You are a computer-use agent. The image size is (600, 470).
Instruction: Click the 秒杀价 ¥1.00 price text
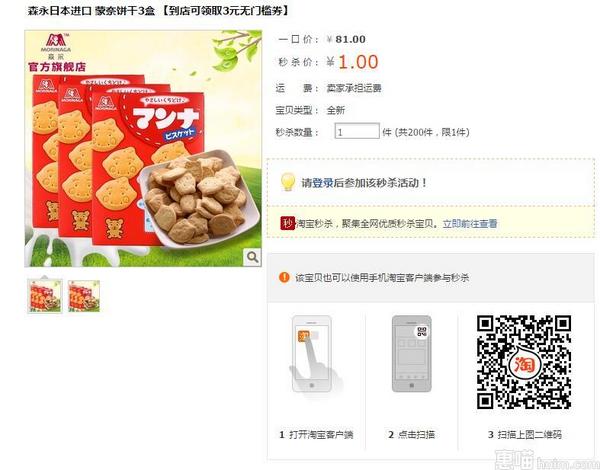[352, 62]
